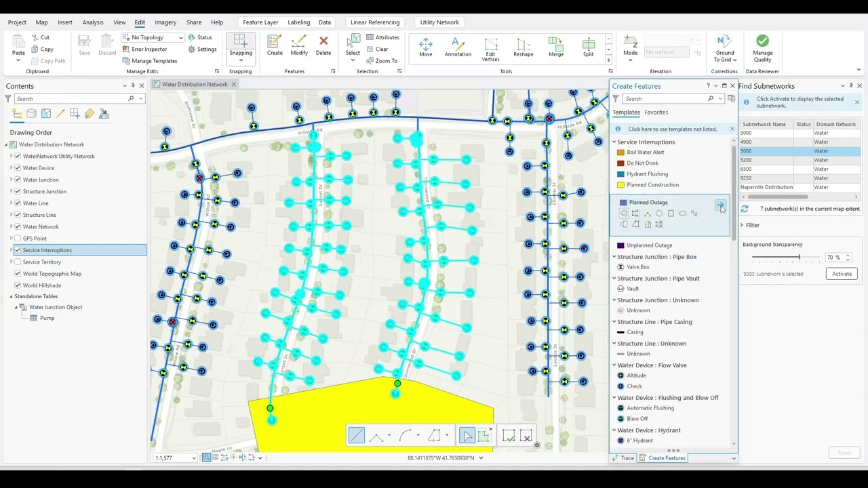Screen dimensions: 868x488
Task: Switch to the Favorites tab in Create Features
Action: (656, 113)
